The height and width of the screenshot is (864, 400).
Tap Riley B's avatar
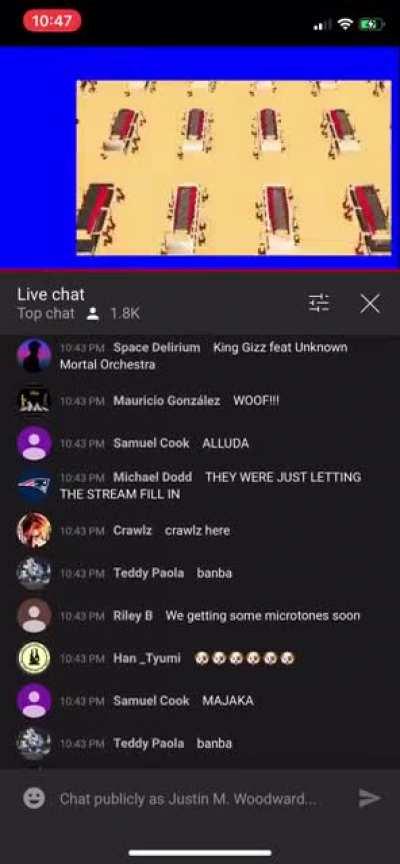34,615
